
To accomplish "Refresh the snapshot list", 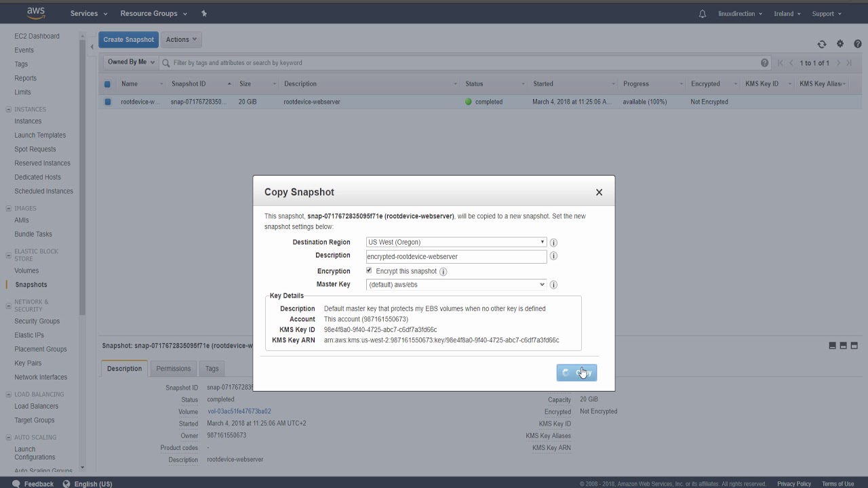I will point(822,44).
